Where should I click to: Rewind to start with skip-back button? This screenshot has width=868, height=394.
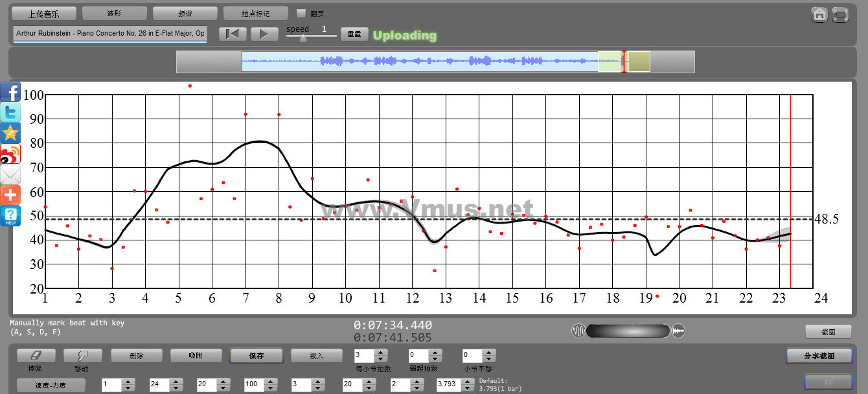point(233,34)
